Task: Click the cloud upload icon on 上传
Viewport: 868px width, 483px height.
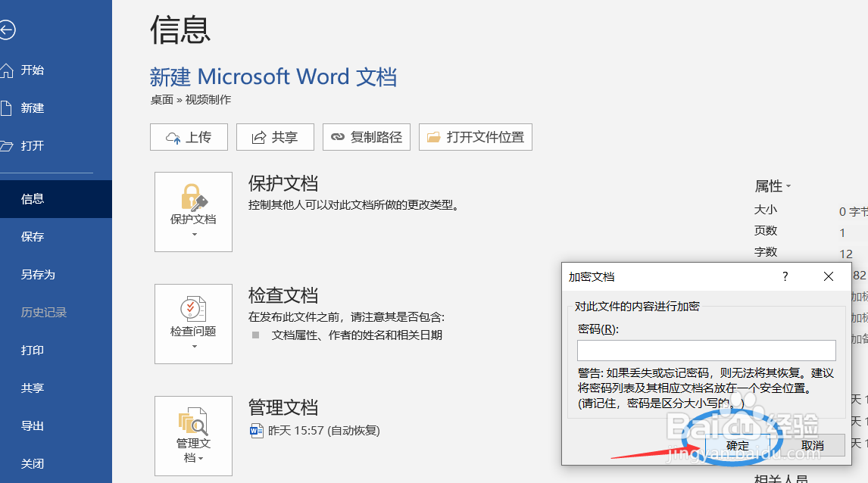Action: pyautogui.click(x=173, y=138)
